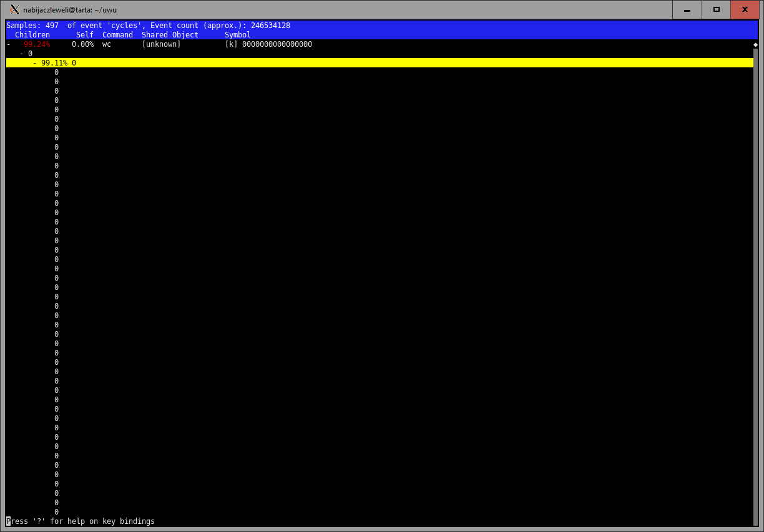Collapse the top-level 99.24% wc entry
Image resolution: width=764 pixels, height=532 pixels.
(x=9, y=44)
